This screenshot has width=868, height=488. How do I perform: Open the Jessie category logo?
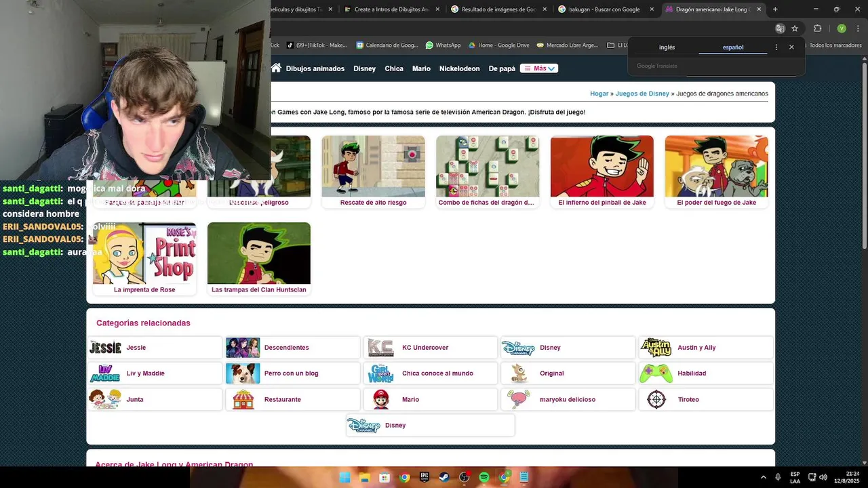pyautogui.click(x=105, y=348)
